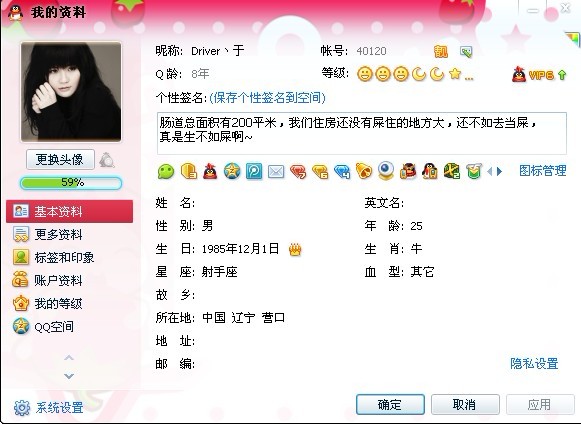Screen dimensions: 581x425
Task: Click the blue diamond service icon
Action: 342,172
